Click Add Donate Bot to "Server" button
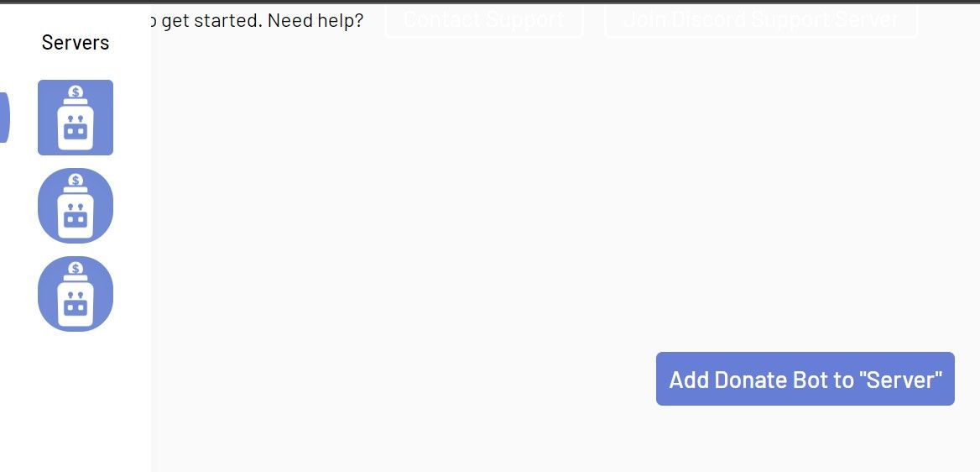This screenshot has height=472, width=980. point(805,379)
